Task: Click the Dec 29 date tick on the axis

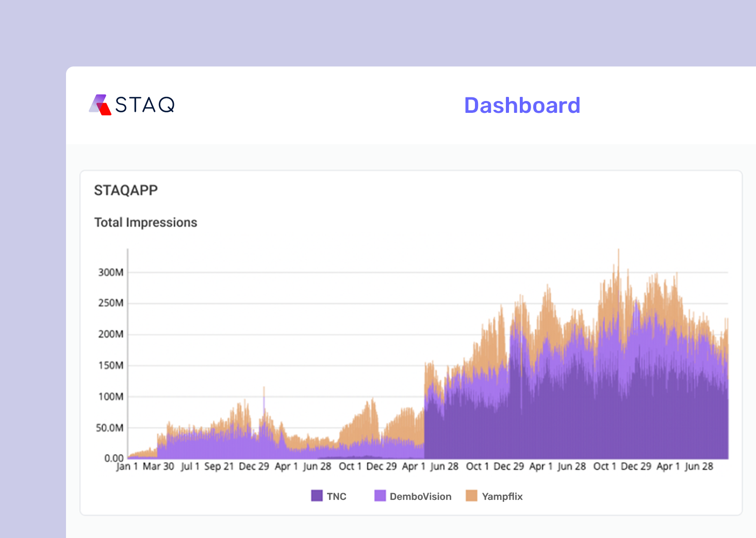Action: tap(255, 466)
